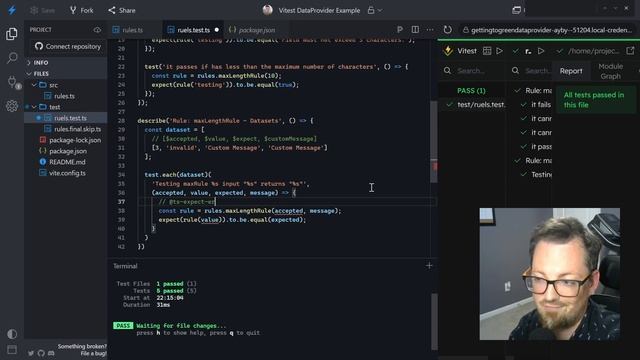Run current file tests play icon
The image size is (640, 360).
click(x=541, y=51)
